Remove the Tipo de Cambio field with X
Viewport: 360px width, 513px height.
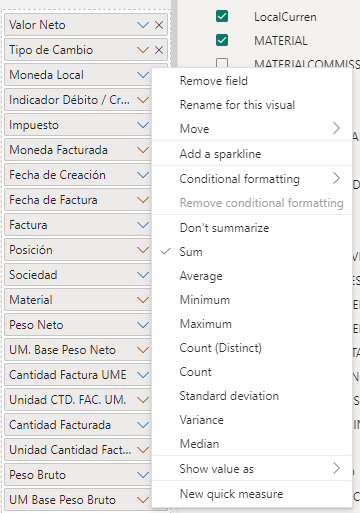pos(159,50)
